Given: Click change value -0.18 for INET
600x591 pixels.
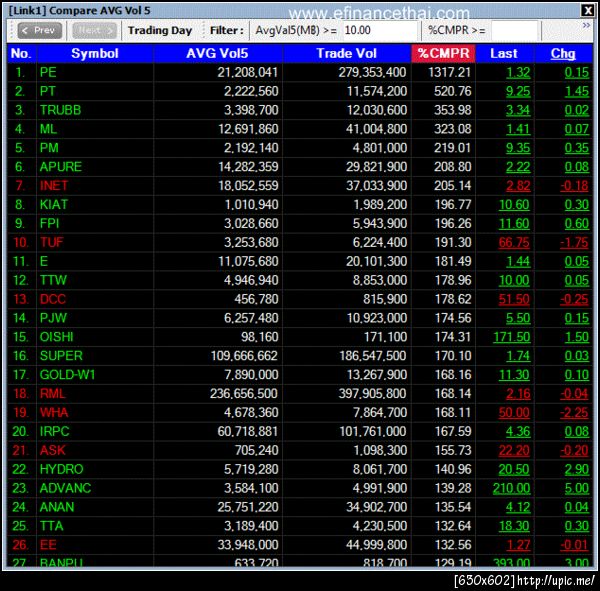Looking at the screenshot, I should (x=574, y=186).
